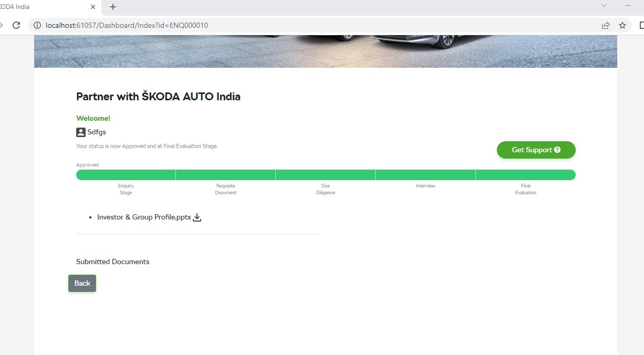The width and height of the screenshot is (644, 355).
Task: Share this page from the address bar
Action: pyautogui.click(x=606, y=25)
